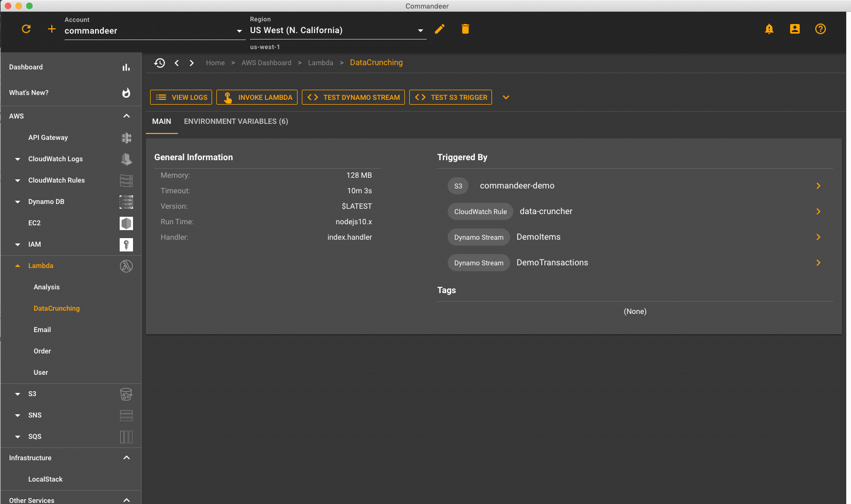
Task: Open DemoItems Dynamo Stream arrow
Action: click(818, 237)
